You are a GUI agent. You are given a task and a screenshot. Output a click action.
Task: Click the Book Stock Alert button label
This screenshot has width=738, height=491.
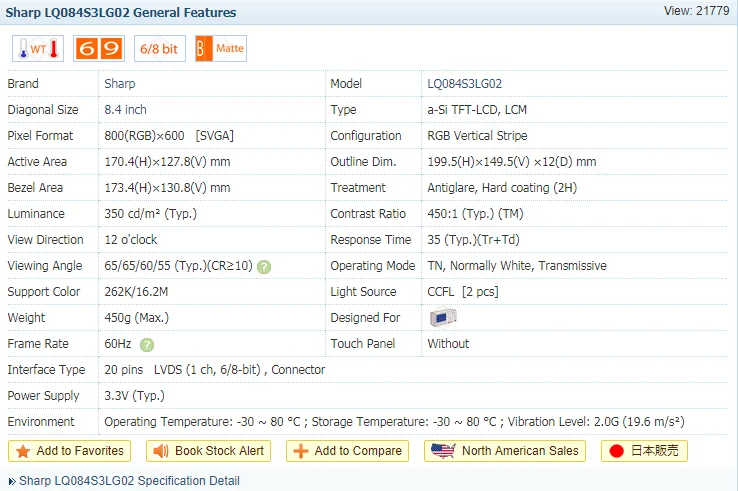tap(219, 451)
